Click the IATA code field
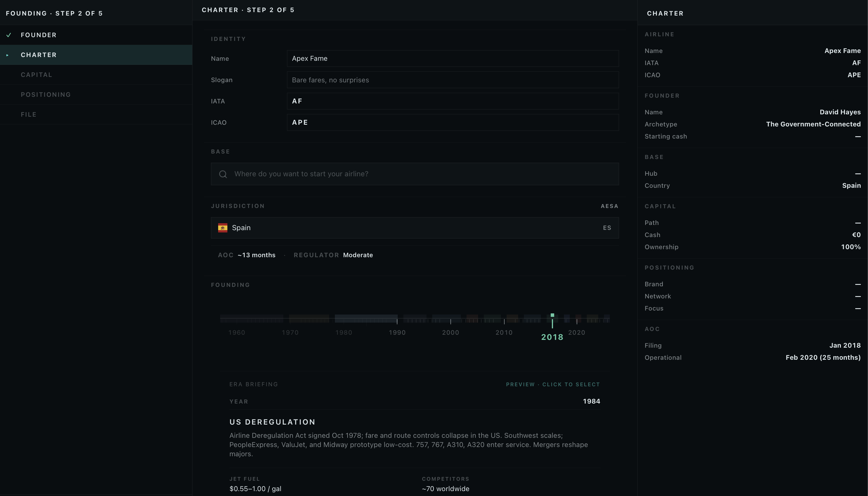This screenshot has height=496, width=868. point(452,101)
